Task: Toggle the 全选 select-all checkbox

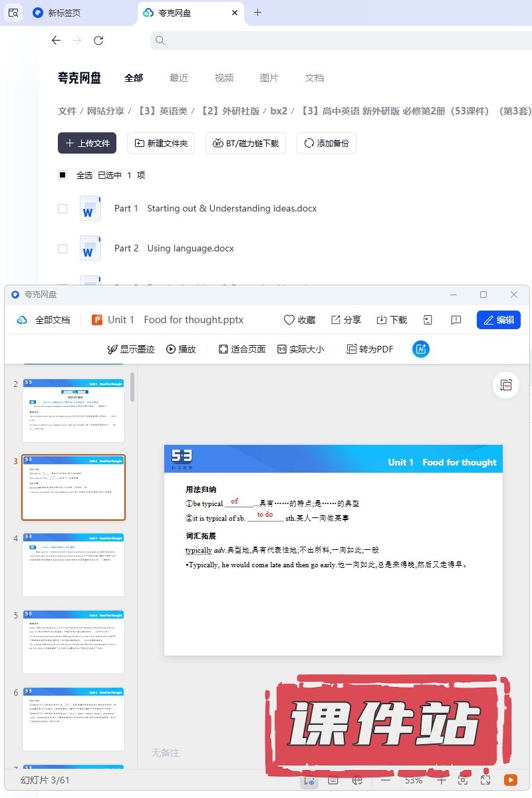Action: point(63,175)
